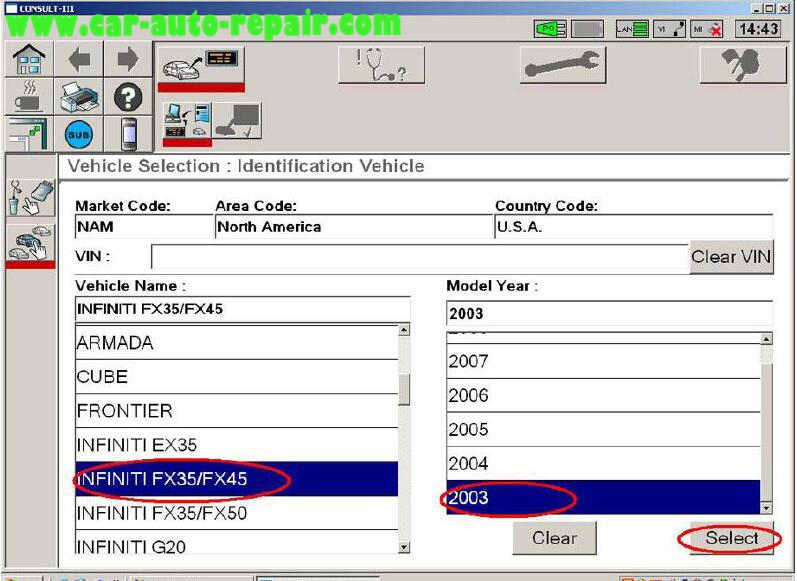
Task: Click the gray status indicator box
Action: click(587, 29)
